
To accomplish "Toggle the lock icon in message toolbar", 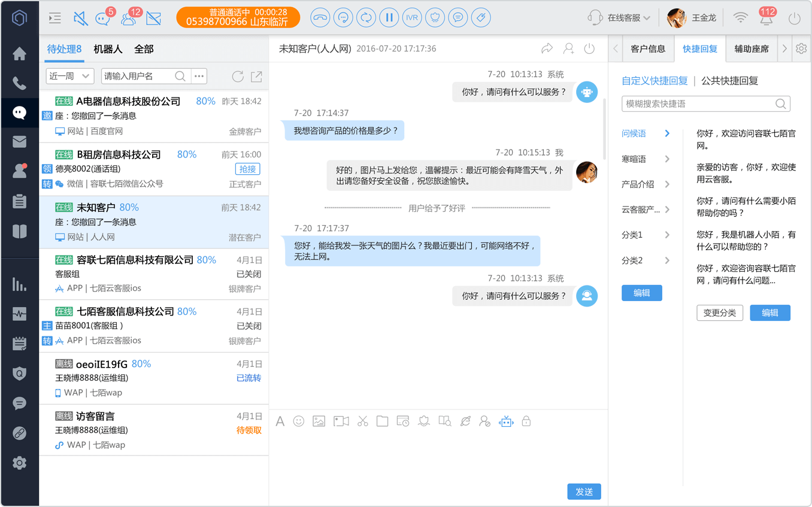I will [526, 421].
